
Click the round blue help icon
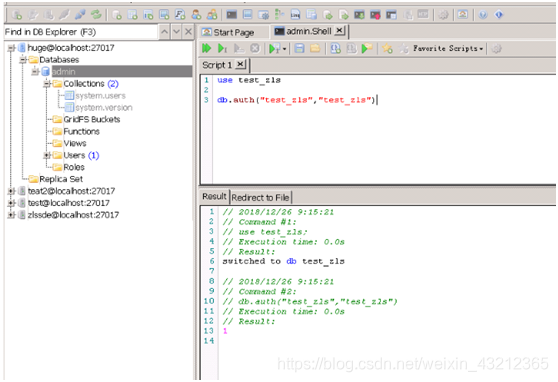coord(483,15)
